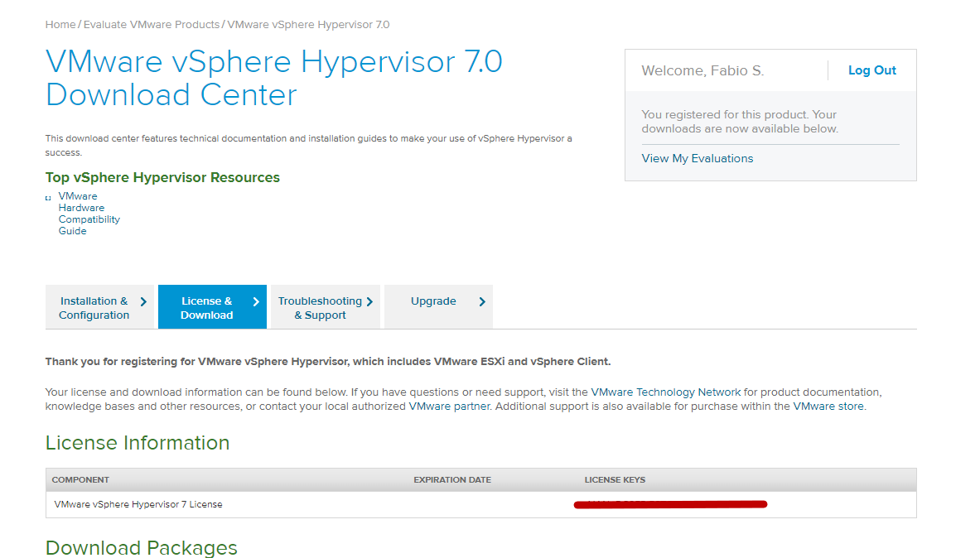Click the VMware vSphere Hypervisor 7.0 breadcrumb

[308, 24]
